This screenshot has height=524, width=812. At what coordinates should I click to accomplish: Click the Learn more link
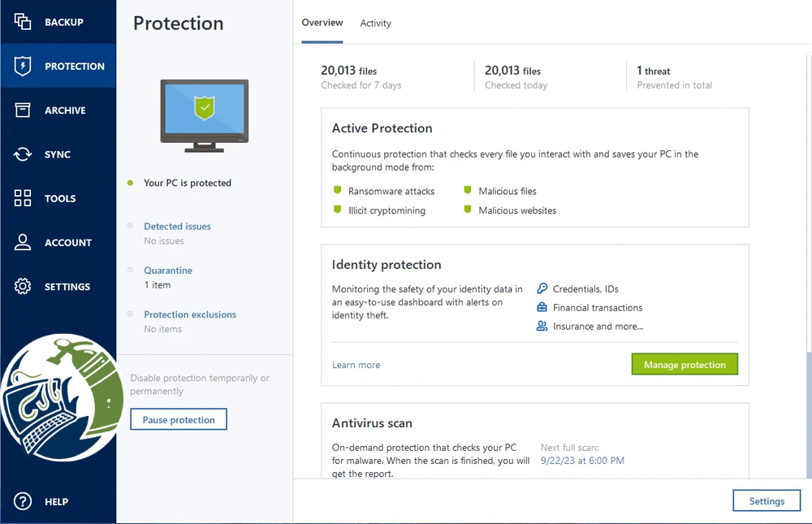(356, 365)
